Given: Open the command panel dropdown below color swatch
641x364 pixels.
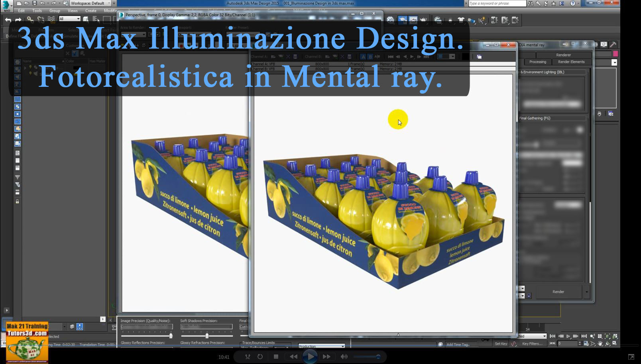Looking at the screenshot, I should 614,63.
